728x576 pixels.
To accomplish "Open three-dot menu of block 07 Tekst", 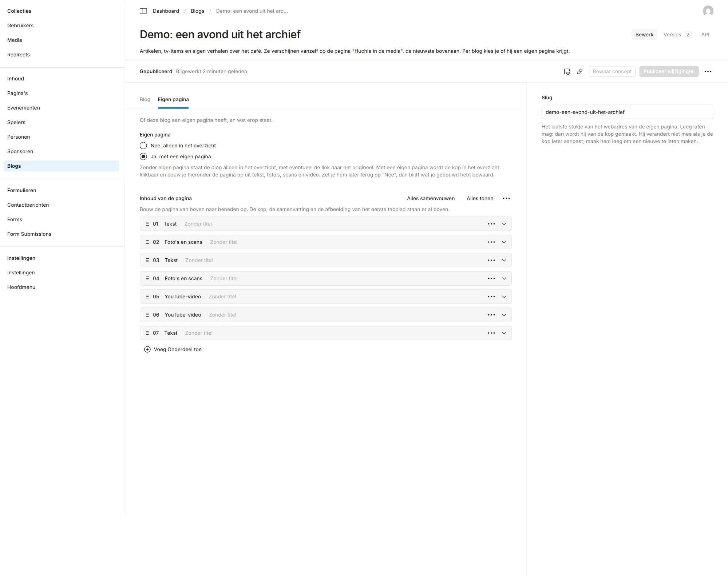I will point(491,333).
